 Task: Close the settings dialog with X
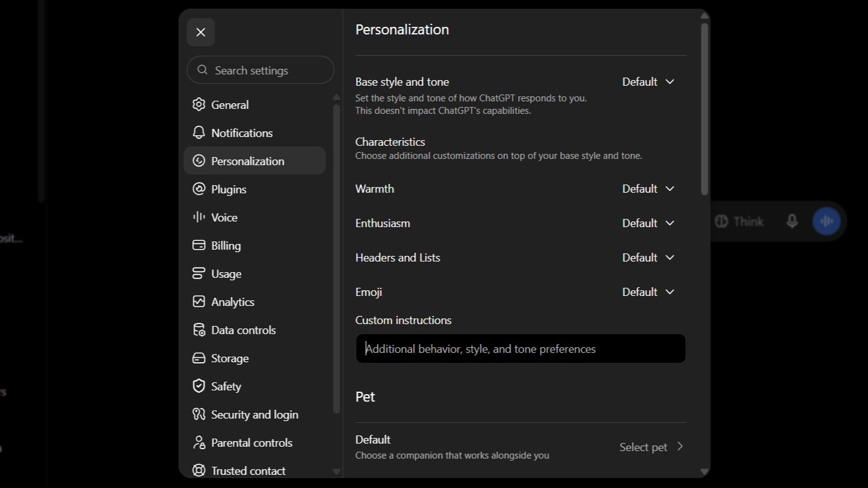click(x=201, y=32)
